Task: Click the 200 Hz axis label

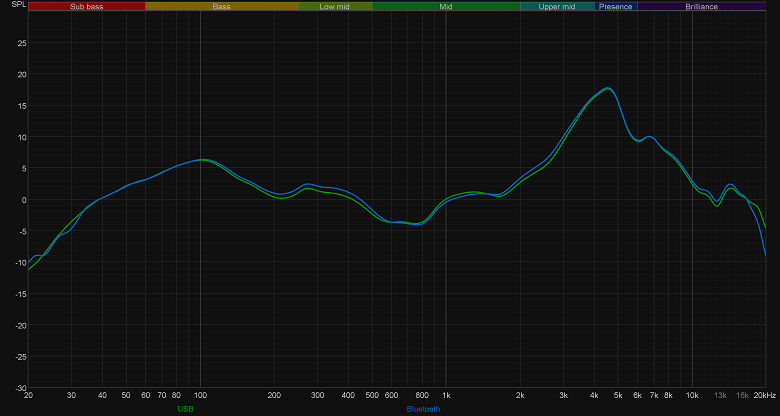Action: click(x=274, y=395)
